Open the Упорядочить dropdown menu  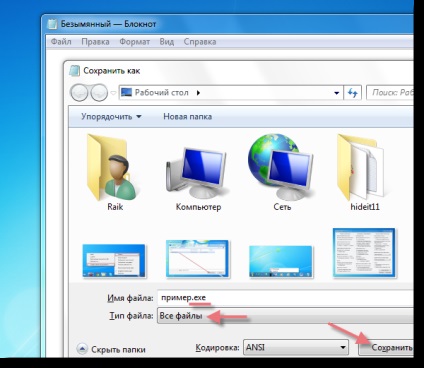point(111,117)
